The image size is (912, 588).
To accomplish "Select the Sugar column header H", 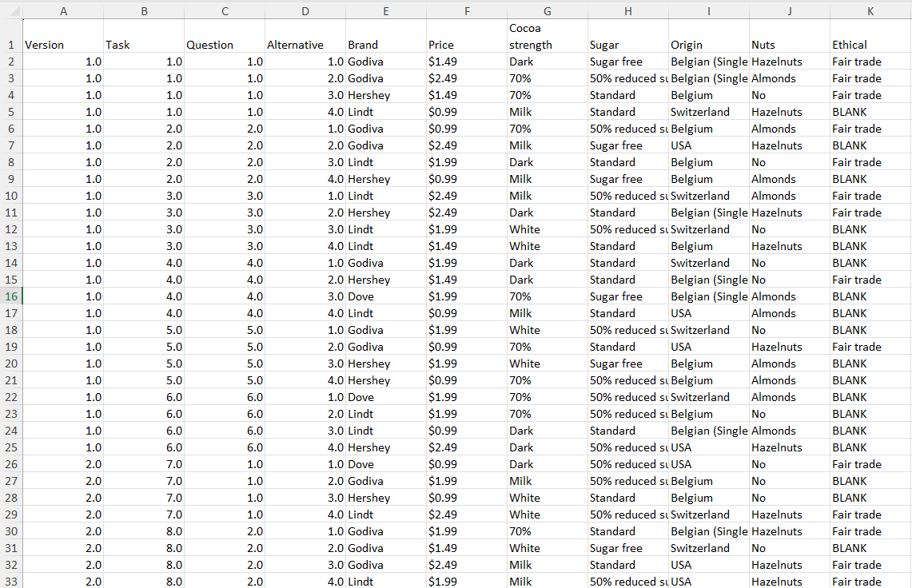I will click(x=628, y=10).
